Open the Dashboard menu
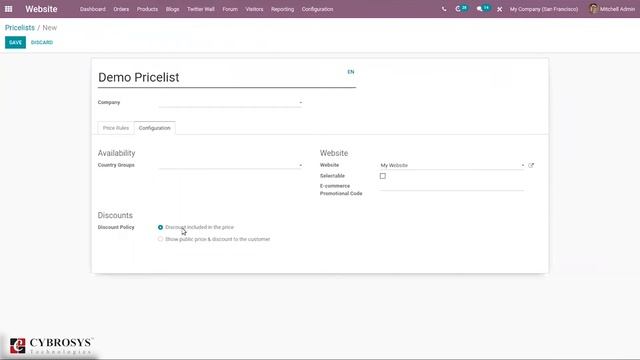Viewport: 640px width, 360px height. (93, 9)
